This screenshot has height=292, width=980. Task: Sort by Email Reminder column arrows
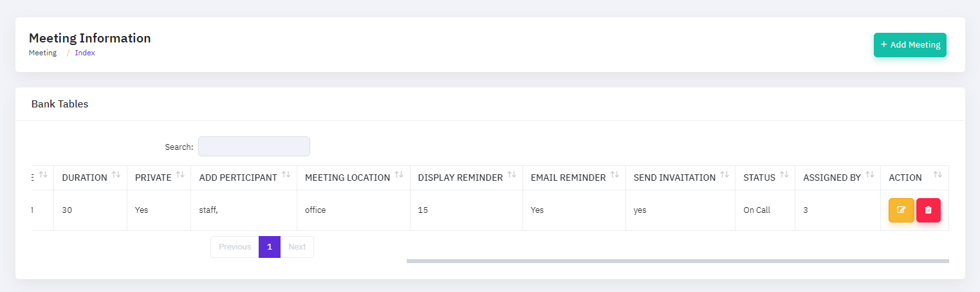click(x=615, y=175)
